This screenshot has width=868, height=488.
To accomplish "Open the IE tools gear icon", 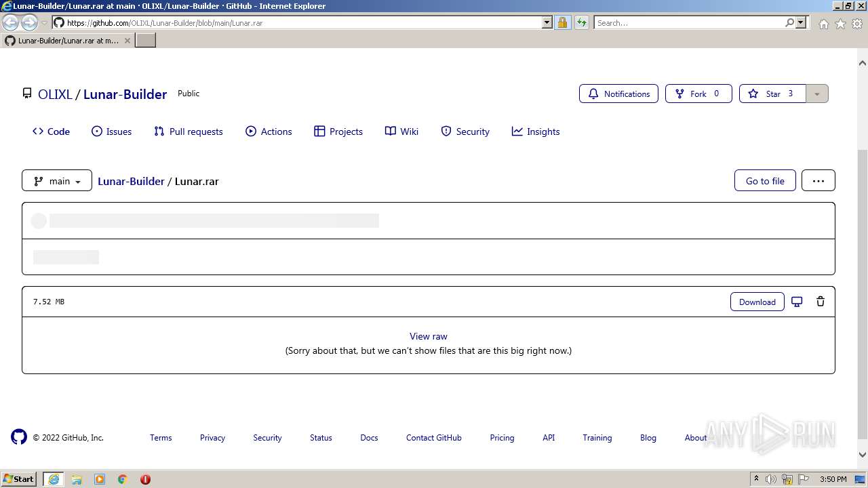I will tap(856, 24).
